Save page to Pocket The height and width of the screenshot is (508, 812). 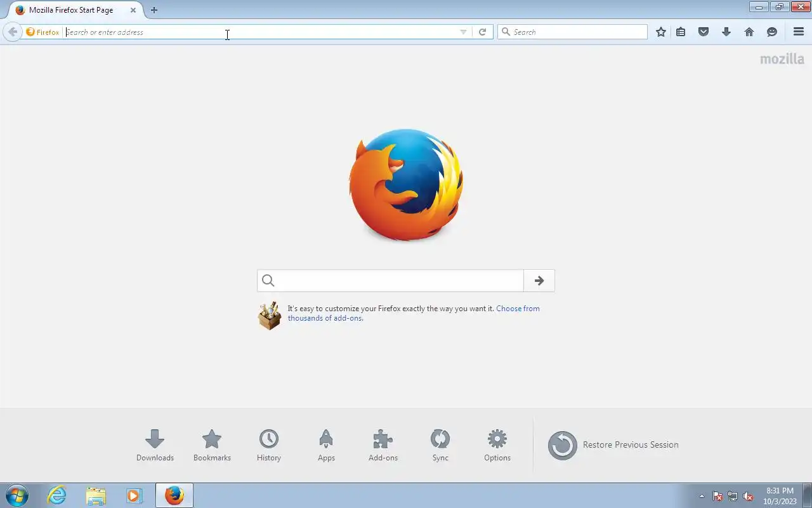click(704, 32)
